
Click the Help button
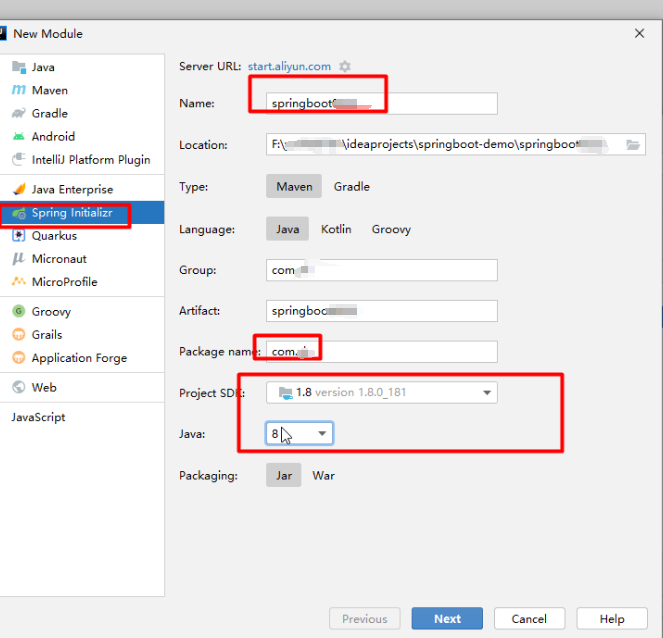(x=611, y=619)
